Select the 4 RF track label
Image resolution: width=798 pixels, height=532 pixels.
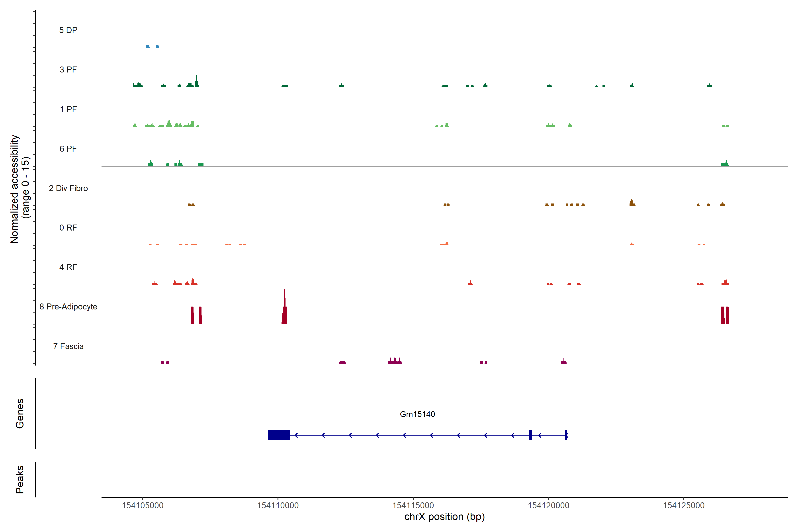point(68,267)
